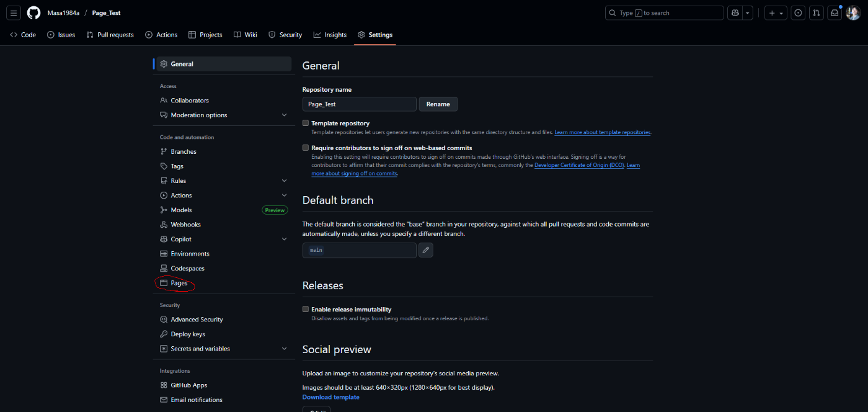Open the user profile avatar

click(853, 13)
